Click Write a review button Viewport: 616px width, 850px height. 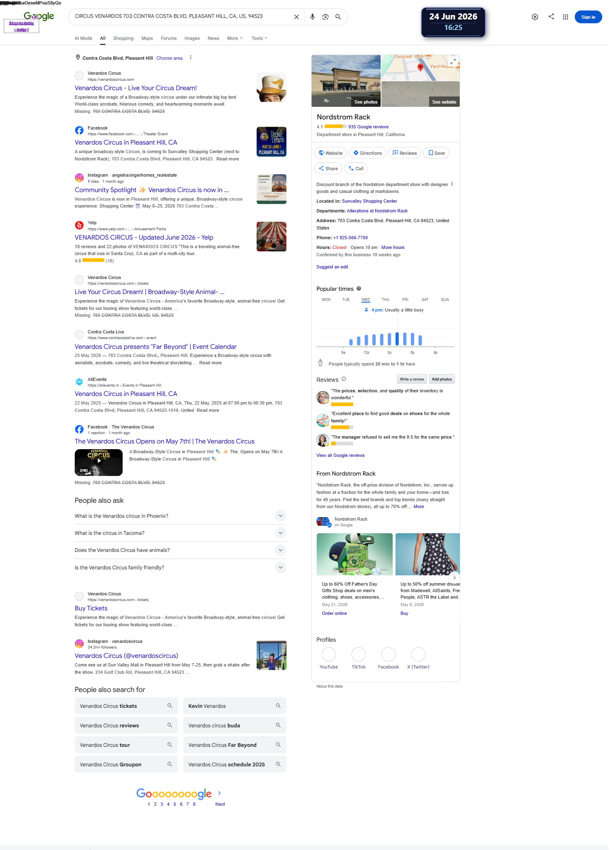(412, 379)
